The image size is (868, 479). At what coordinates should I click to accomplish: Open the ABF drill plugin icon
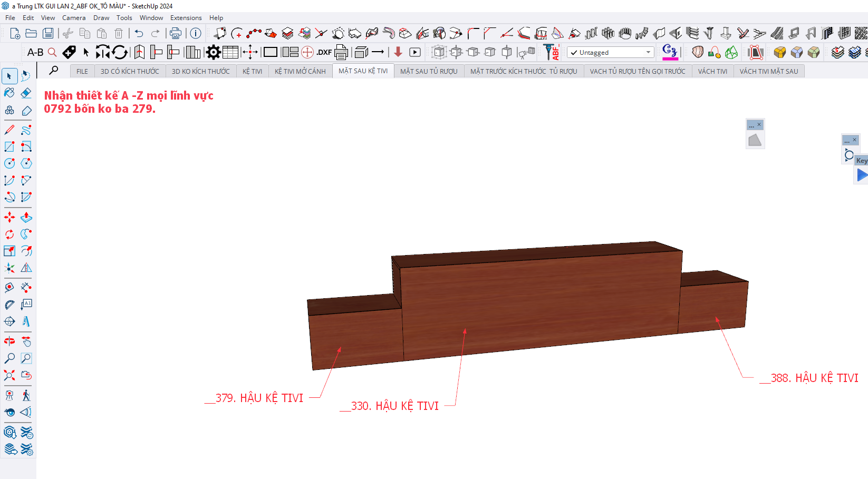(x=552, y=52)
